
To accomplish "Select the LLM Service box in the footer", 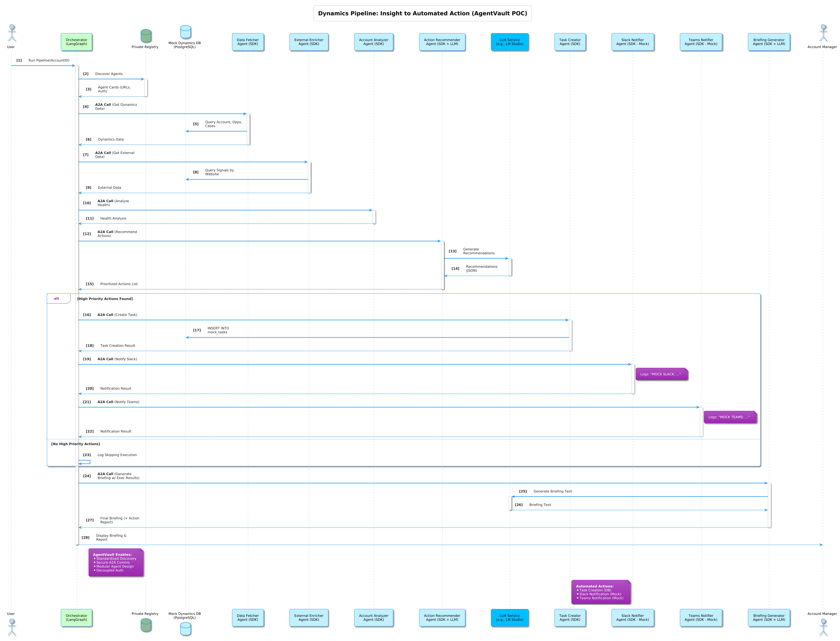I will pyautogui.click(x=510, y=618).
